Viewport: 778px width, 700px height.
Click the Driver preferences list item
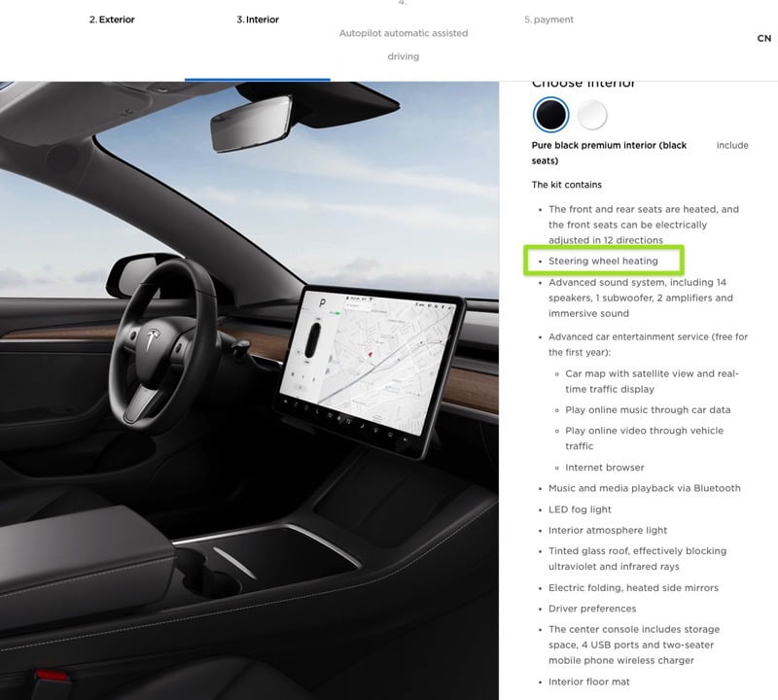point(592,609)
